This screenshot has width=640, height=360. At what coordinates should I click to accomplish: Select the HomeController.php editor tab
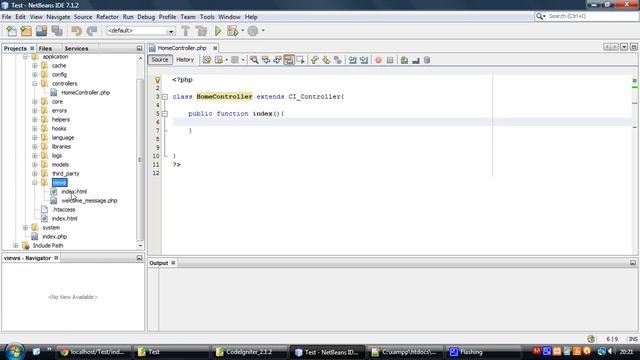[182, 48]
